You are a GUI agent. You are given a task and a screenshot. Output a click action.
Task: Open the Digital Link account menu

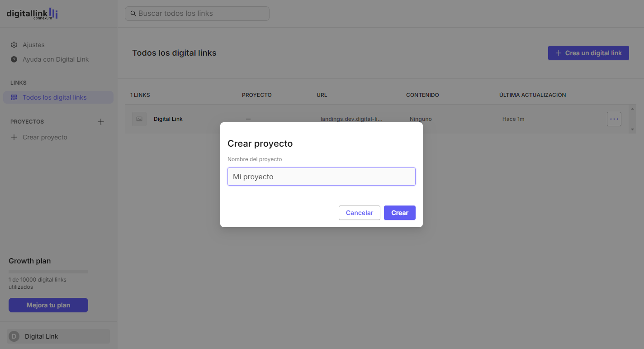58,336
